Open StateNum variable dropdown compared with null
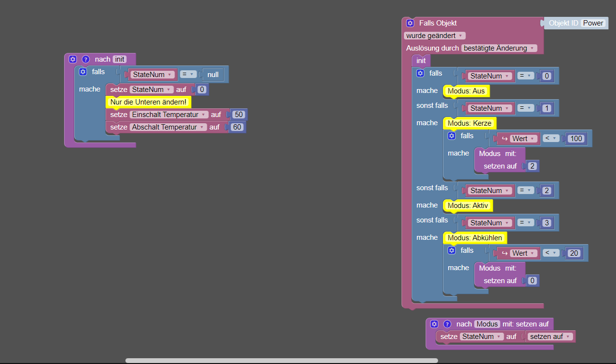 (152, 75)
